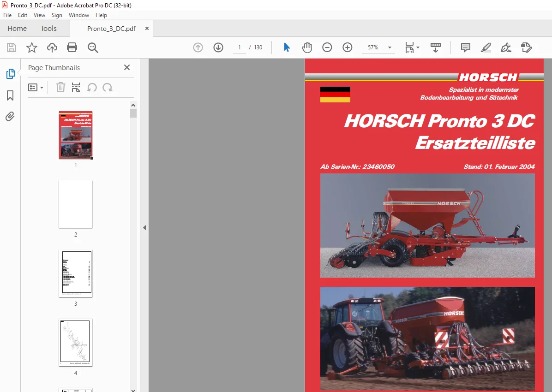Image resolution: width=552 pixels, height=392 pixels.
Task: Click the thumbnails scrollbar up arrow
Action: click(133, 105)
